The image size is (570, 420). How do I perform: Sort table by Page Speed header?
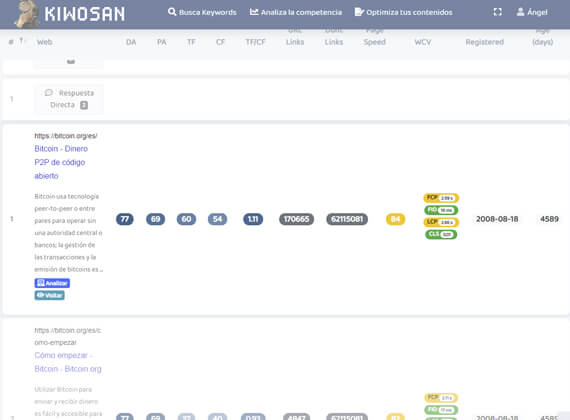(x=374, y=36)
